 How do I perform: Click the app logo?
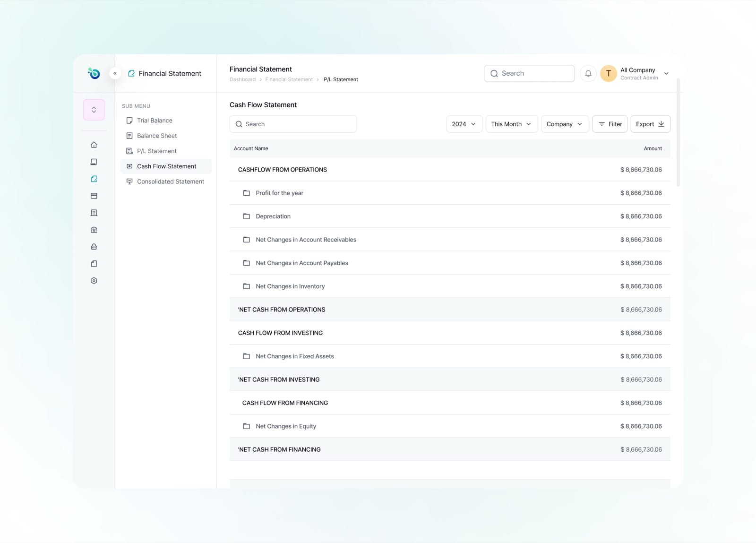click(94, 73)
